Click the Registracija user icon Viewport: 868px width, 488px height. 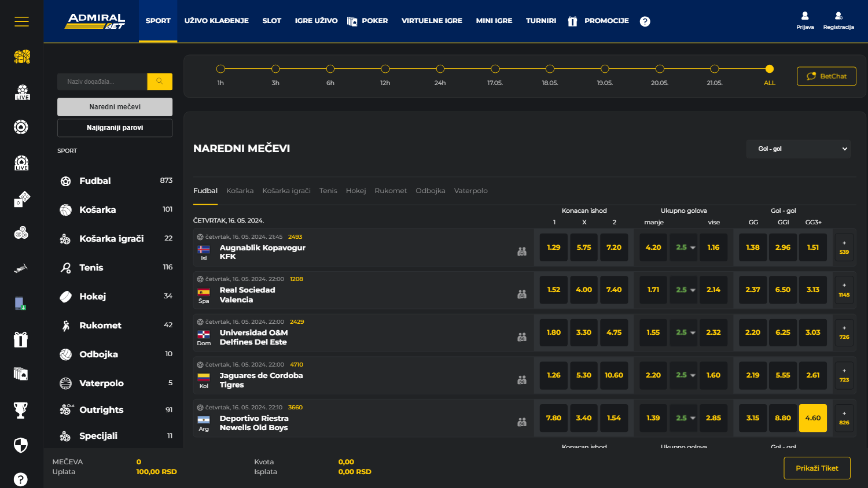[x=838, y=16]
